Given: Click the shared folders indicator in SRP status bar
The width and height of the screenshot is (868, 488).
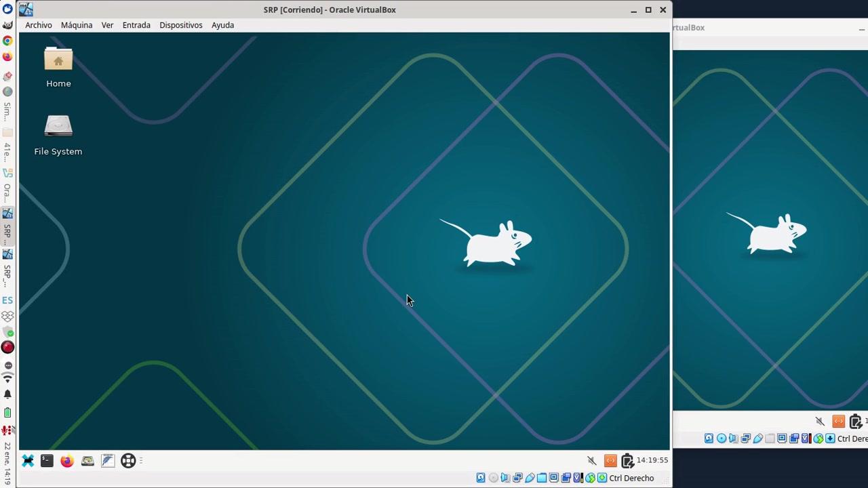Looking at the screenshot, I should tap(542, 478).
